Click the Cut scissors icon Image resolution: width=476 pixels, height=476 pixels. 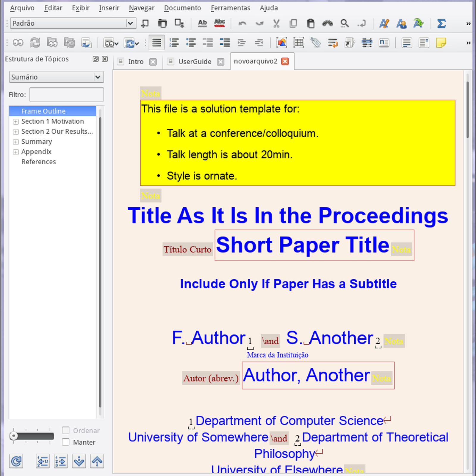[x=276, y=23]
